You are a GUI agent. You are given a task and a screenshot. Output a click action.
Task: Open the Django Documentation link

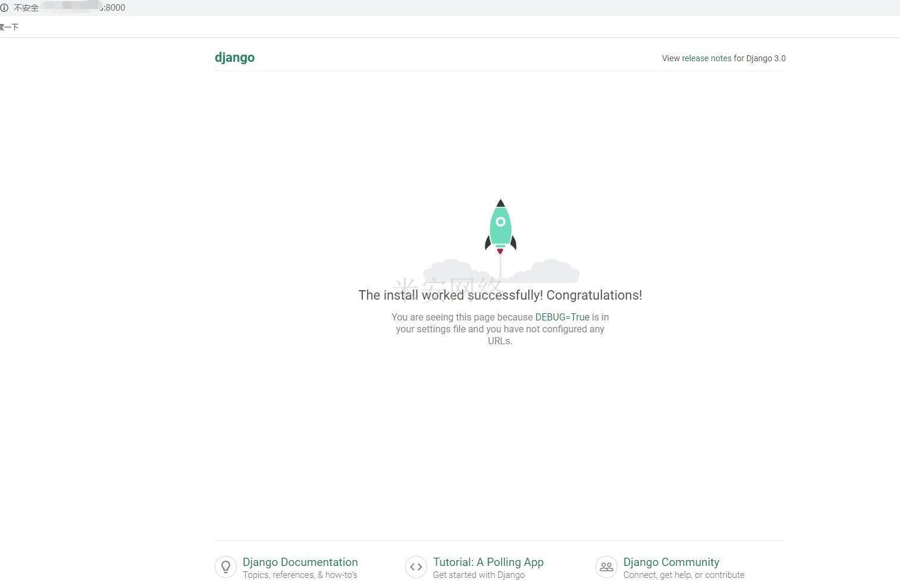pyautogui.click(x=300, y=562)
